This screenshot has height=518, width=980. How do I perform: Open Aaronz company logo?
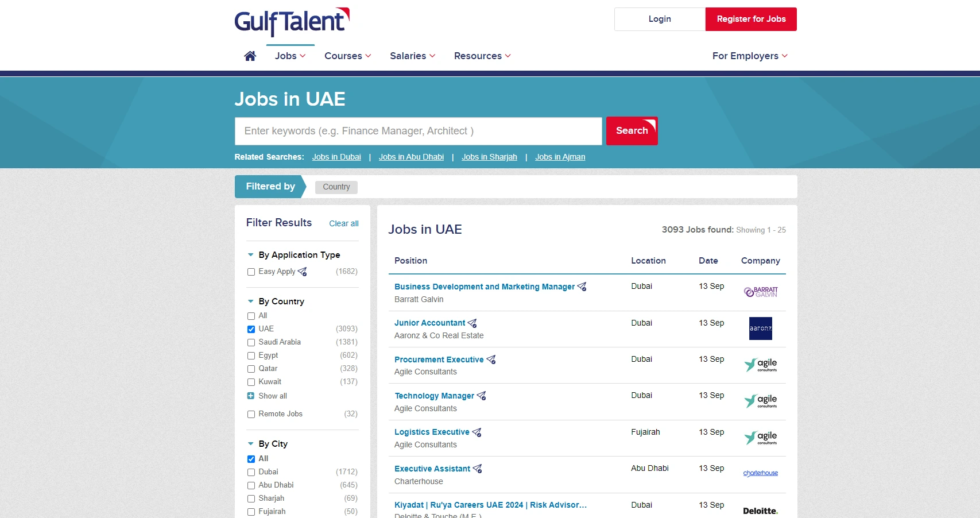(761, 328)
